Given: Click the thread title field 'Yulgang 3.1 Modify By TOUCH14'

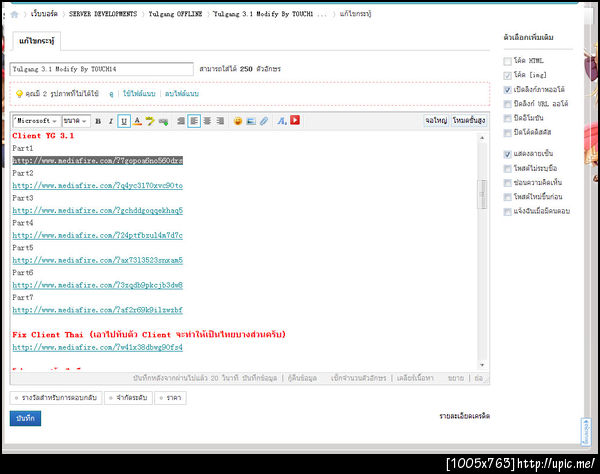Looking at the screenshot, I should pyautogui.click(x=101, y=69).
